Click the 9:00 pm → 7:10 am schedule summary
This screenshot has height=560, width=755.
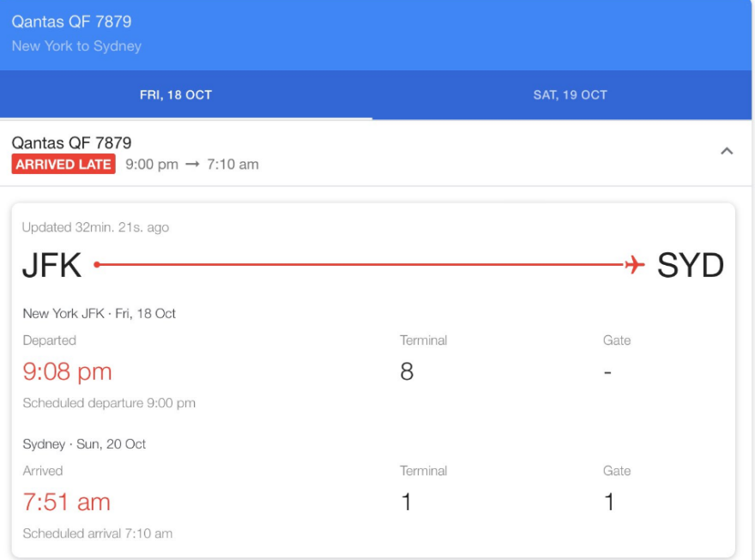point(191,165)
